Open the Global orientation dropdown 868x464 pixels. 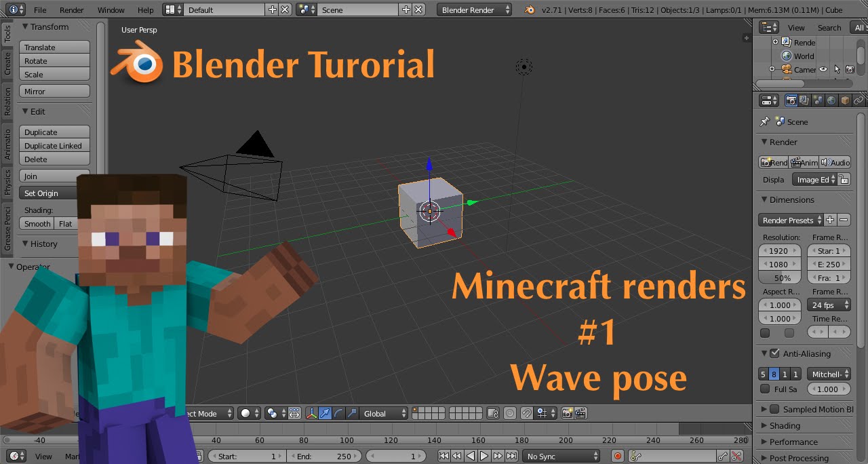tap(384, 413)
